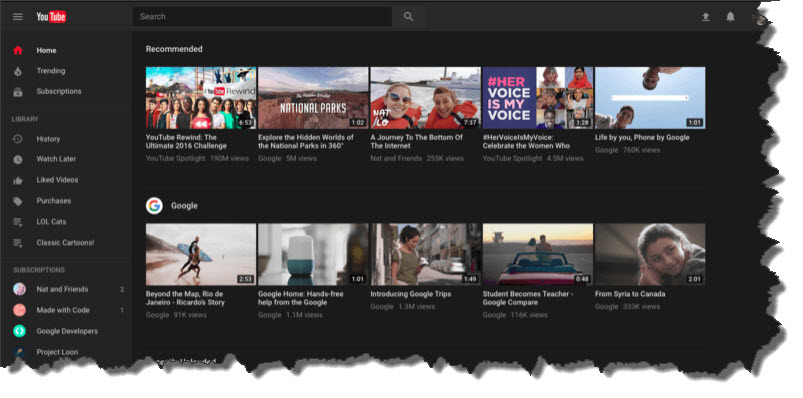Image resolution: width=803 pixels, height=398 pixels.
Task: Click the Google G logo in section header
Action: tap(154, 205)
